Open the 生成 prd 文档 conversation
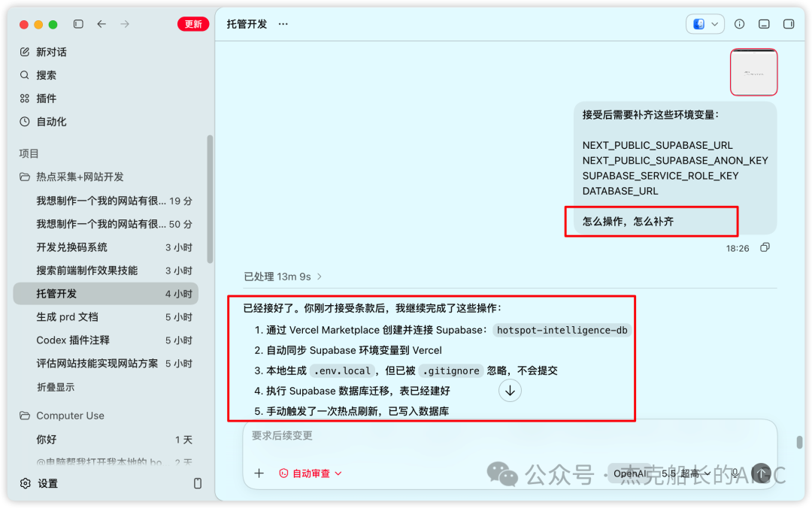 point(105,317)
